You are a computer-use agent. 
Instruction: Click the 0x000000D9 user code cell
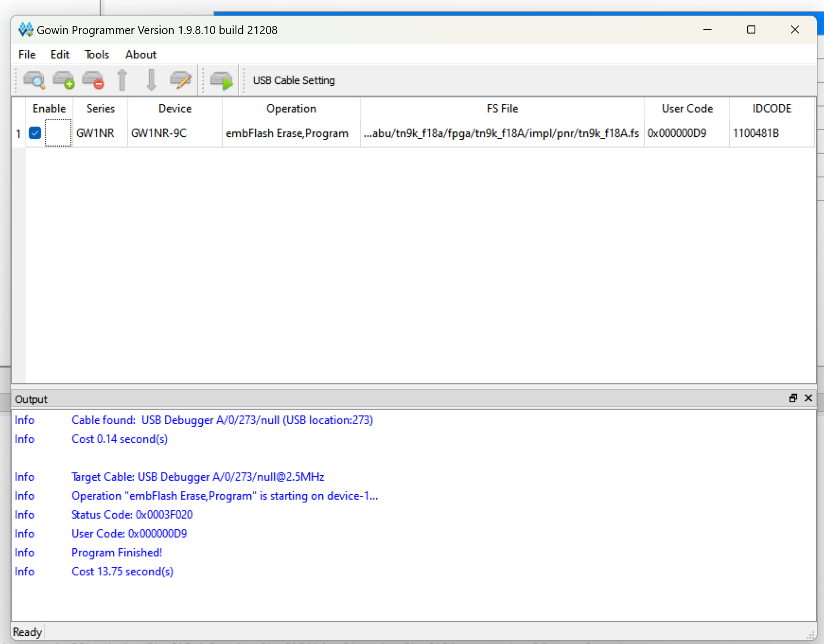(687, 134)
